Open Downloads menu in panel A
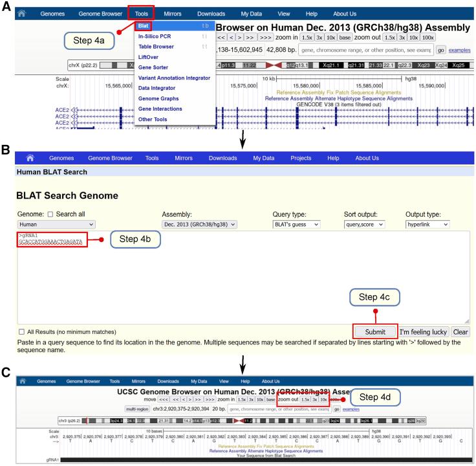Viewport: 476px width, 466px height. 211,14
